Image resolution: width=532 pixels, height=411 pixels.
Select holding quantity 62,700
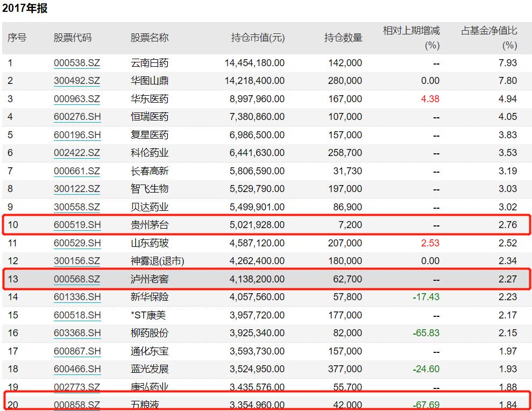348,279
